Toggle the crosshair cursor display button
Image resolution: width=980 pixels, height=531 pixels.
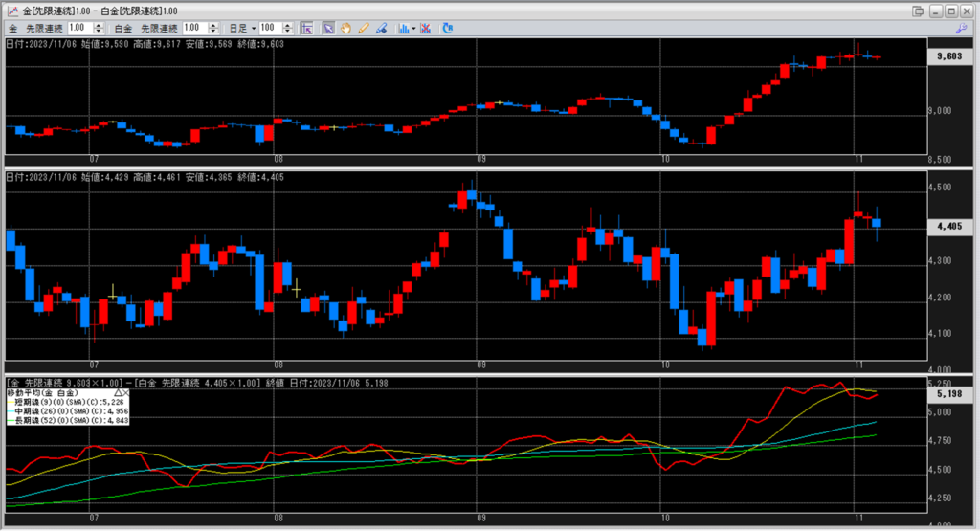(305, 29)
